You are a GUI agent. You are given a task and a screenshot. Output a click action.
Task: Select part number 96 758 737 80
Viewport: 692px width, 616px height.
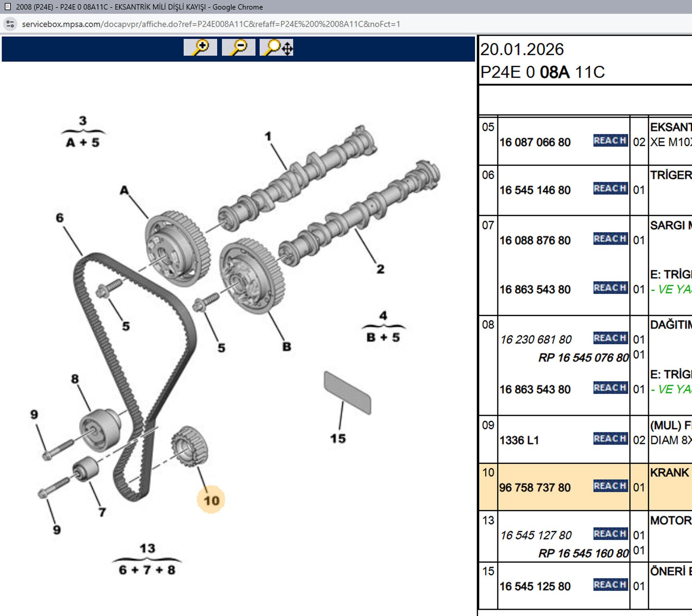tap(535, 488)
